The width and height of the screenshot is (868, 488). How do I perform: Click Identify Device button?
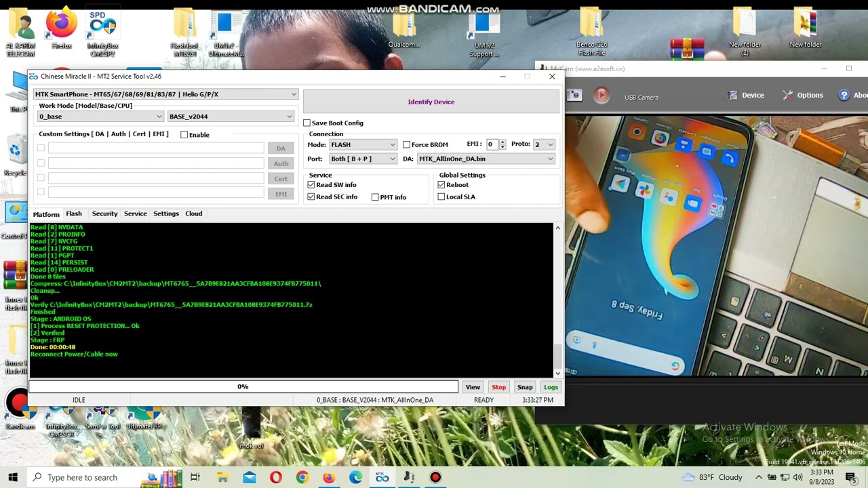431,102
